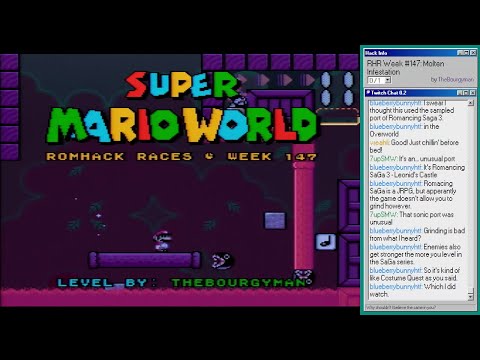Select the 'Enemies also get stronger' message
Viewport: 480px width, 360px height.
click(416, 254)
